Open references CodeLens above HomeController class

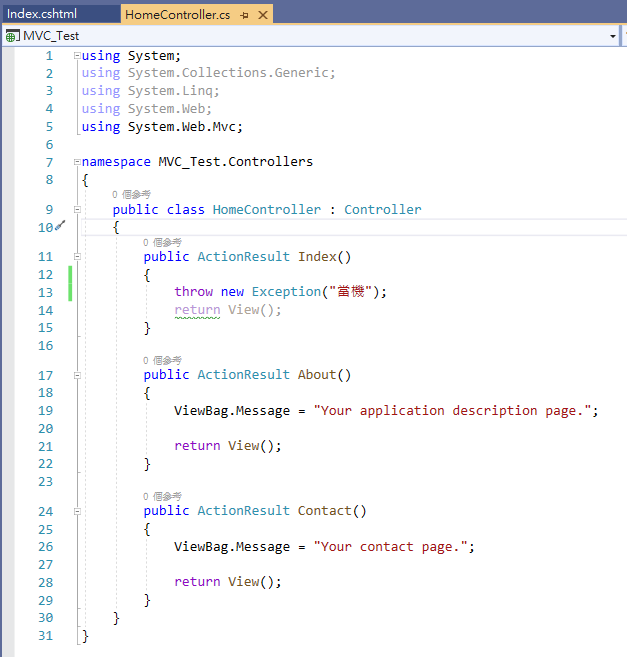(131, 194)
